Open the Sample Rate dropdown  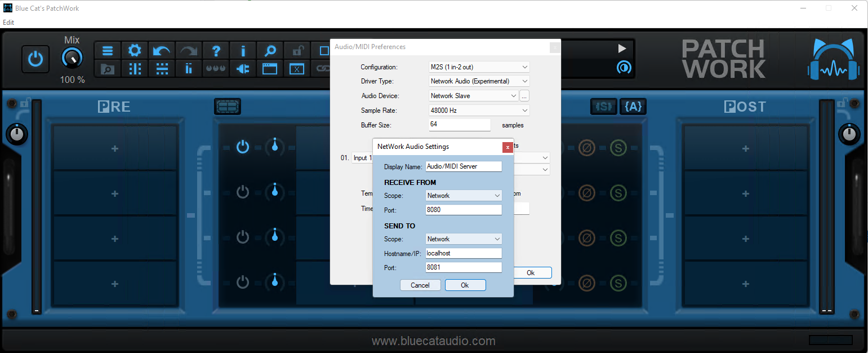[x=479, y=111]
